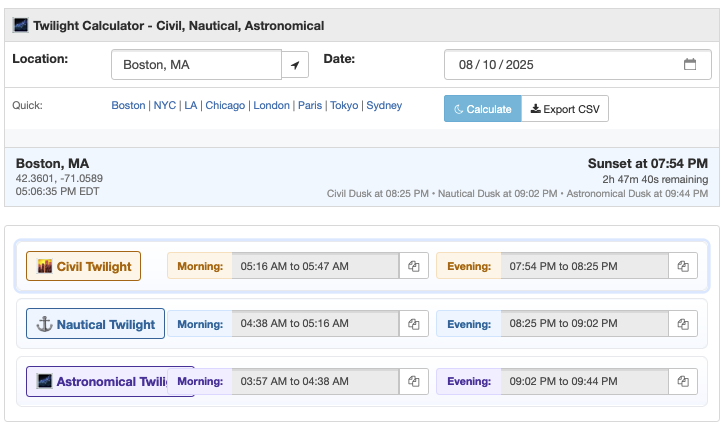Click Civil morning field 05:16 AM to 05:47 AM
728x433 pixels.
tap(316, 266)
